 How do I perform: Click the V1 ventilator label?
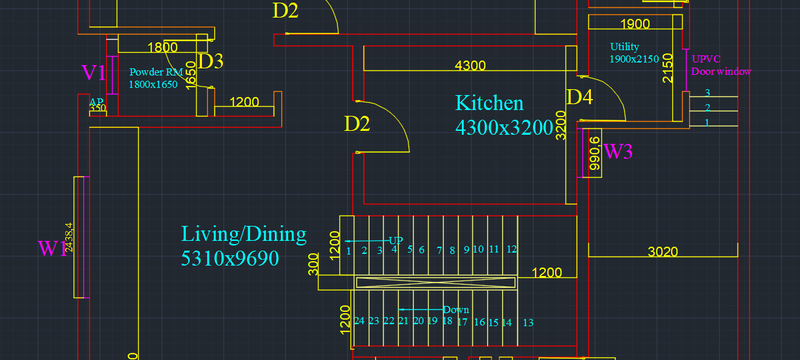coord(94,73)
